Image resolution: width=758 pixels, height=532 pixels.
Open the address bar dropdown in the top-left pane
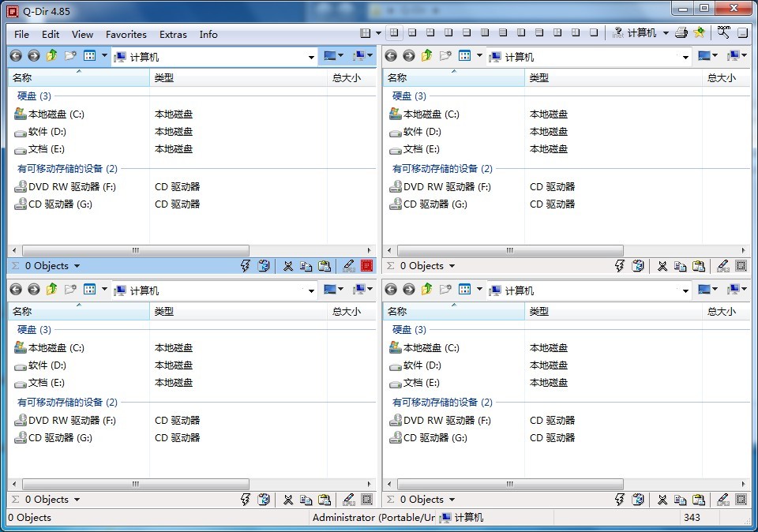[311, 57]
